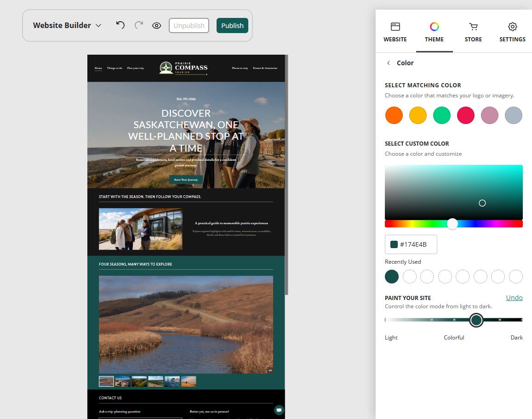
Task: Switch to the WEBSITE tab
Action: 395,32
